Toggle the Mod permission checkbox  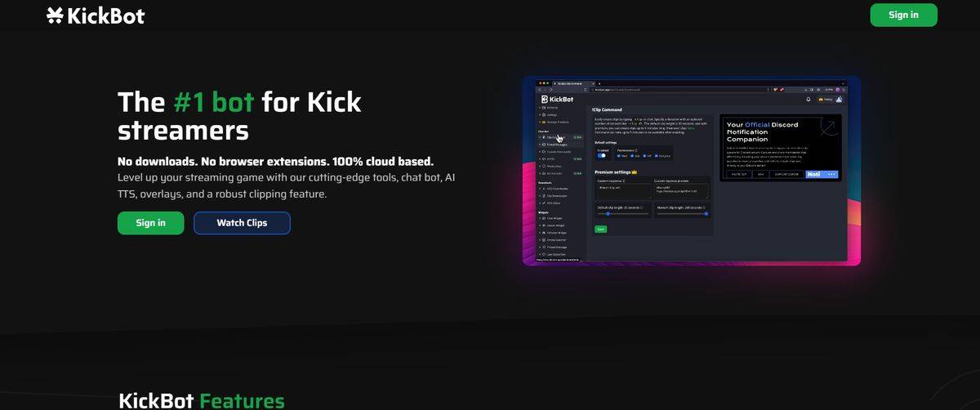point(618,155)
